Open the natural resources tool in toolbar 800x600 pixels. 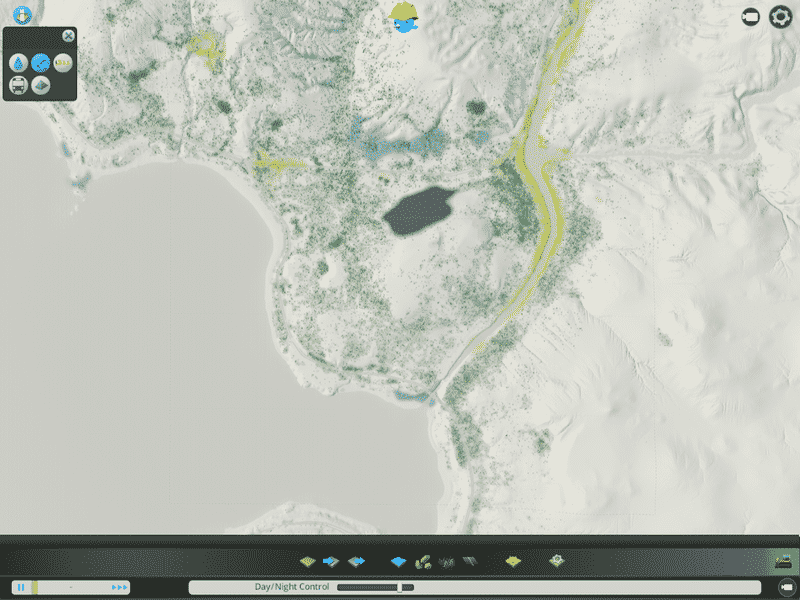click(x=423, y=561)
